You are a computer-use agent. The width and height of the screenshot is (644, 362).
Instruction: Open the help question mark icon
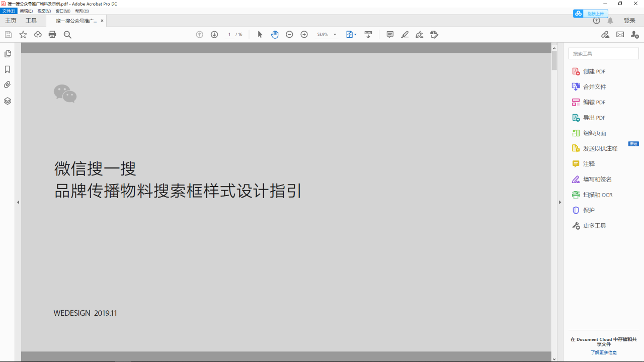(x=597, y=21)
